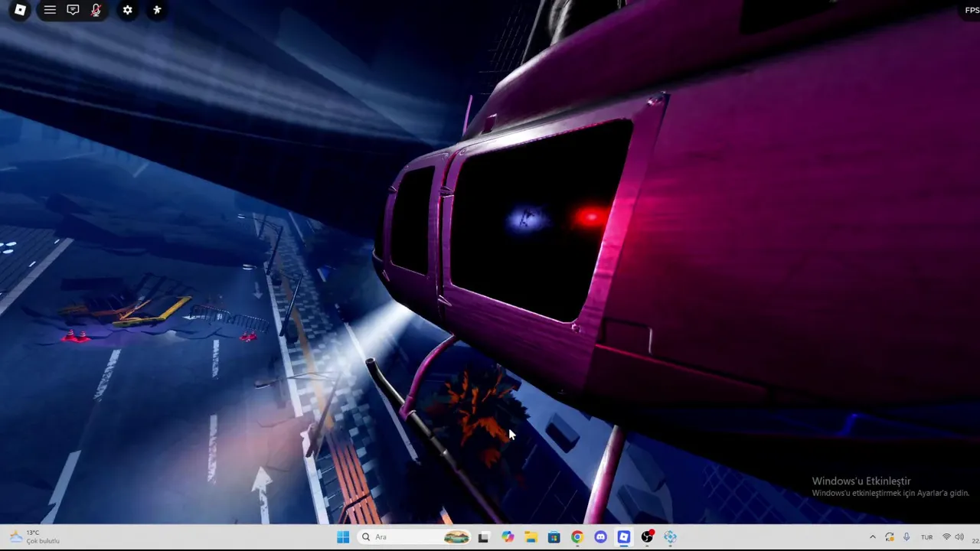Click the sync status tray icon

click(x=890, y=537)
